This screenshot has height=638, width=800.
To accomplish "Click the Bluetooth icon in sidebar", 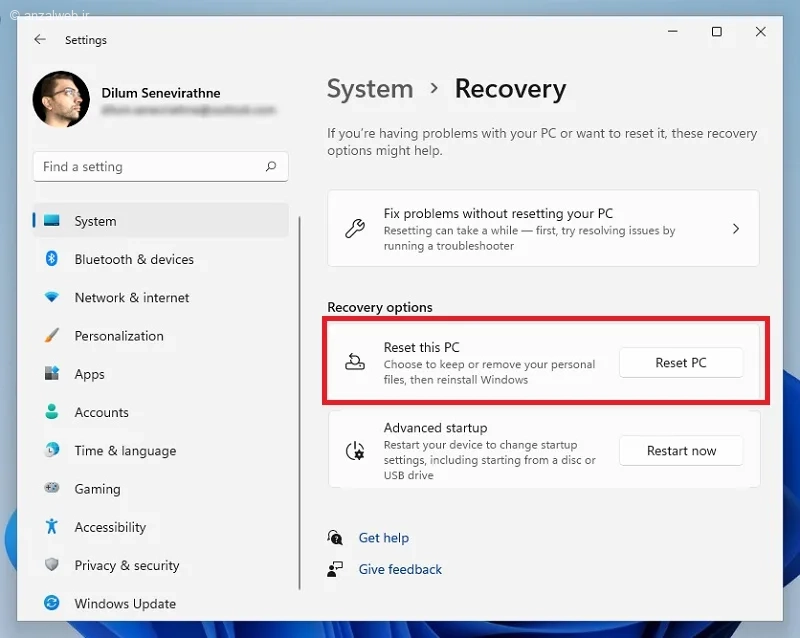I will tap(52, 259).
